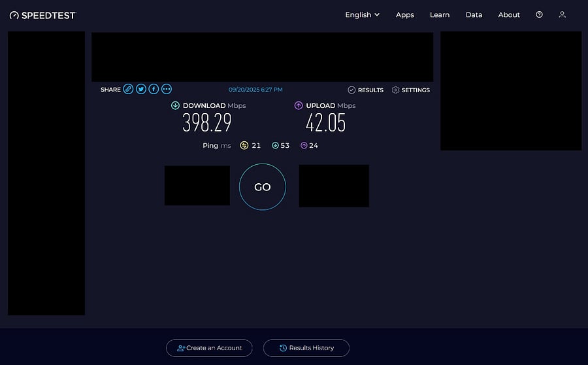Click the UPLOAD Mbps label
The height and width of the screenshot is (365, 588).
331,105
